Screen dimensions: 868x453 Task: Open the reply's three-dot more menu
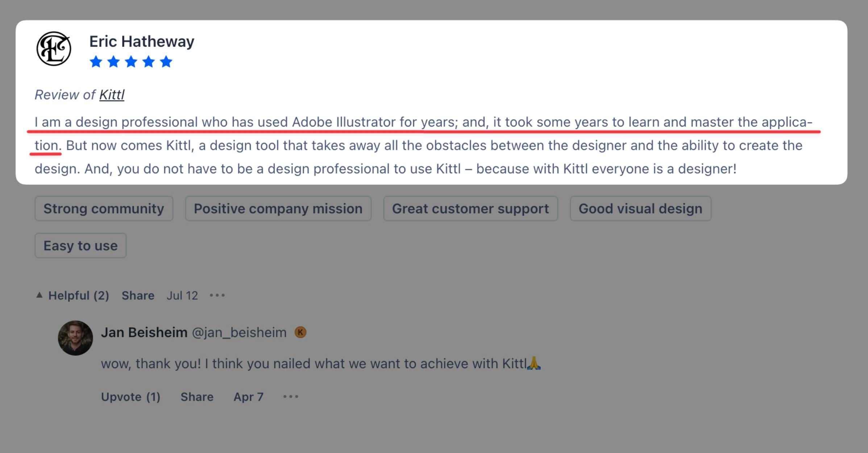tap(291, 396)
